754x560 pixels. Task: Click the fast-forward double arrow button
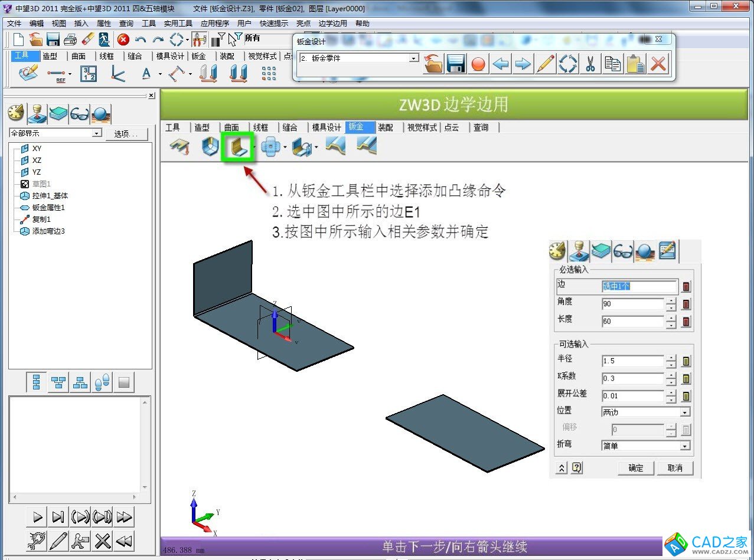pos(124,518)
